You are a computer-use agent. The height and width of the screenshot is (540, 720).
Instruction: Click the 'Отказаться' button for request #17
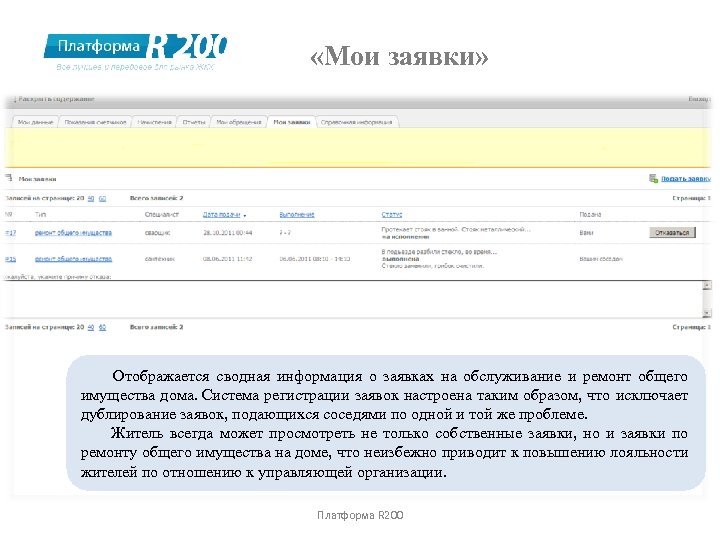tap(672, 232)
